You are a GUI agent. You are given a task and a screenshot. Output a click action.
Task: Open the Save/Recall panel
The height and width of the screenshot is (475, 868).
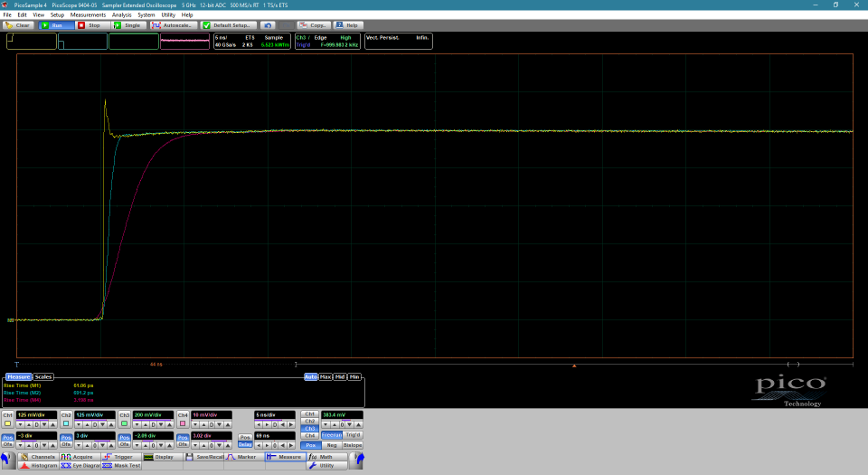(203, 457)
